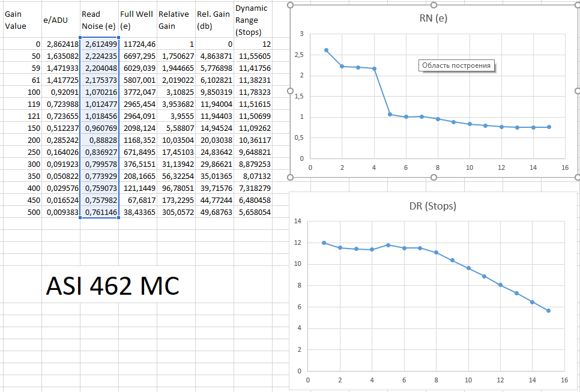Click the Read Noise cell with 0,88828
580x392 pixels.
click(98, 139)
